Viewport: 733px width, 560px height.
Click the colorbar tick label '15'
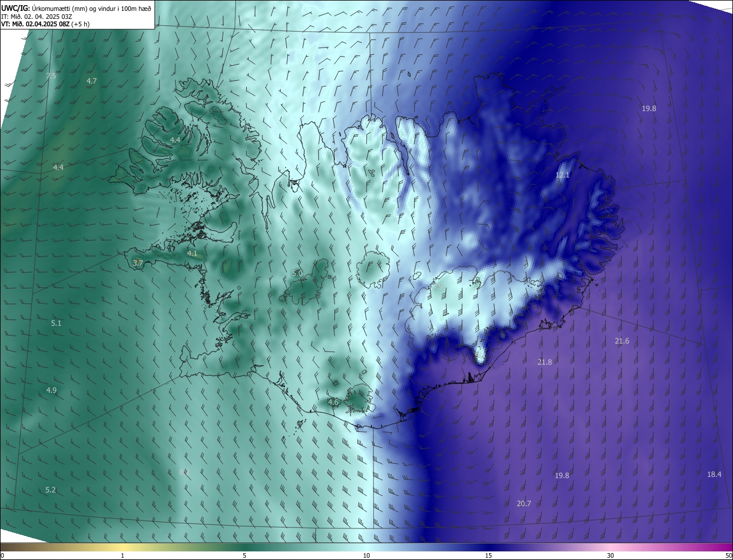coord(488,555)
